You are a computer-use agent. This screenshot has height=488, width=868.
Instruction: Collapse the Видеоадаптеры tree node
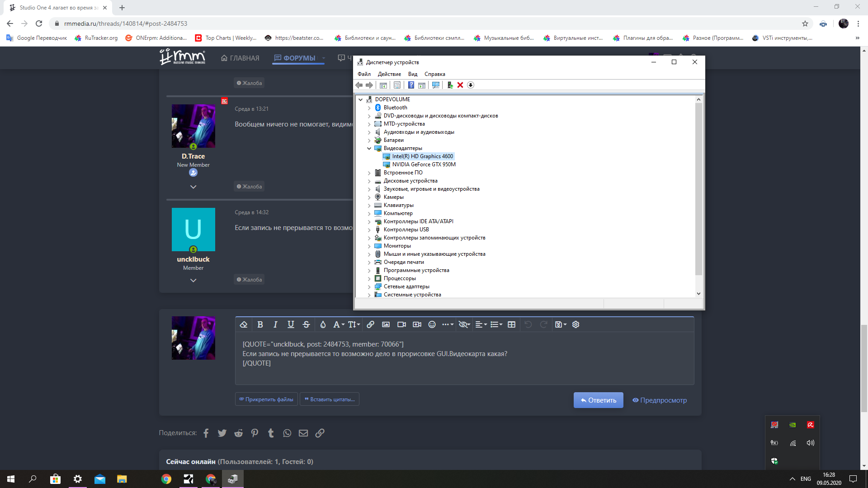[x=369, y=148]
